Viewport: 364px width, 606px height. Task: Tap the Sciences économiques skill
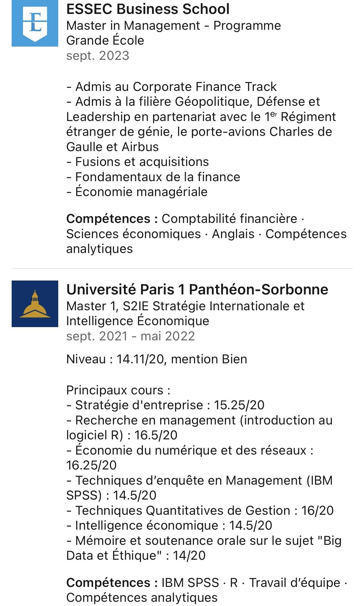pyautogui.click(x=133, y=234)
